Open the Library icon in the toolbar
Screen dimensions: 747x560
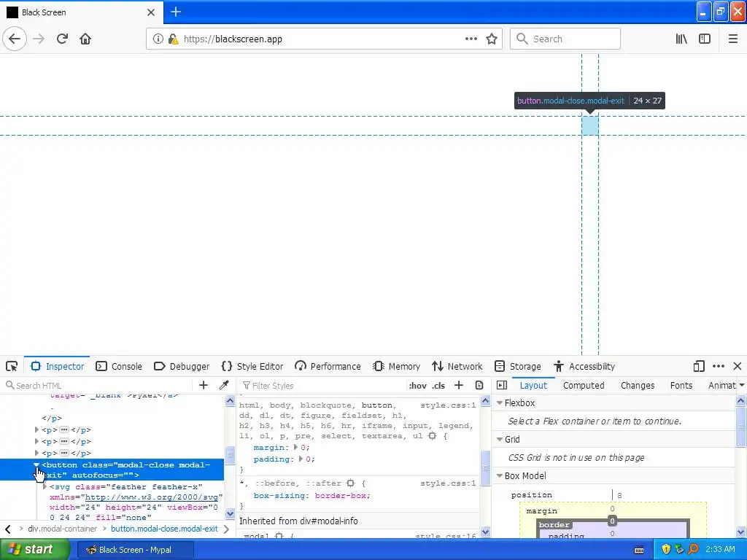coord(681,39)
